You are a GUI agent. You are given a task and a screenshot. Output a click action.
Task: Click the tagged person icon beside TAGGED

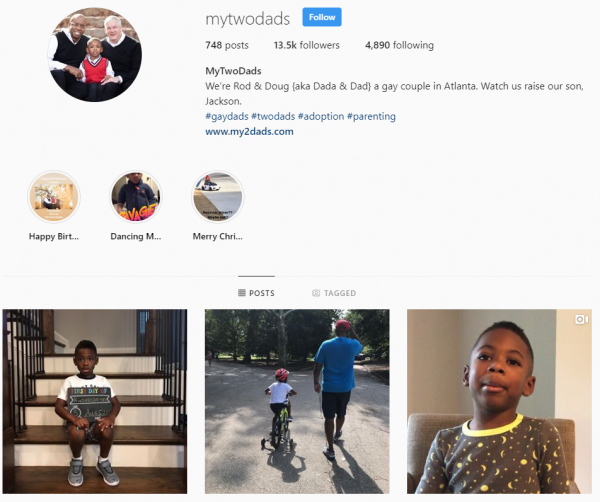pos(316,293)
